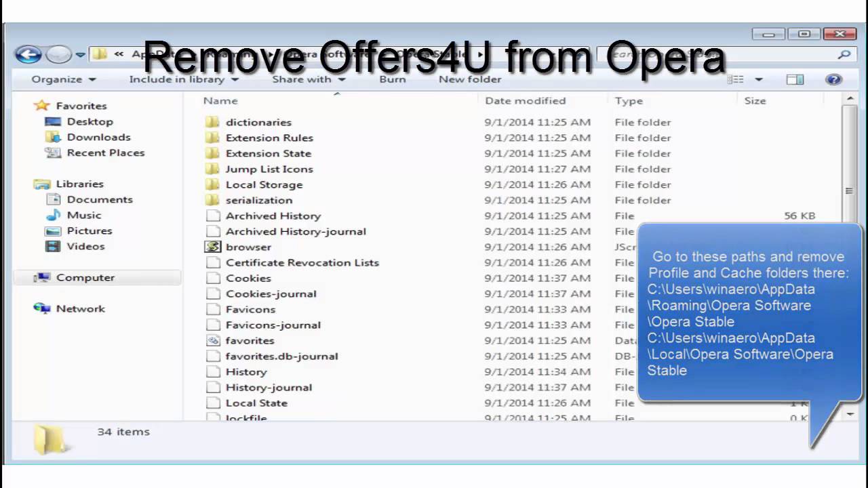Click the change view icon
Viewport: 868px width, 488px height.
point(736,79)
